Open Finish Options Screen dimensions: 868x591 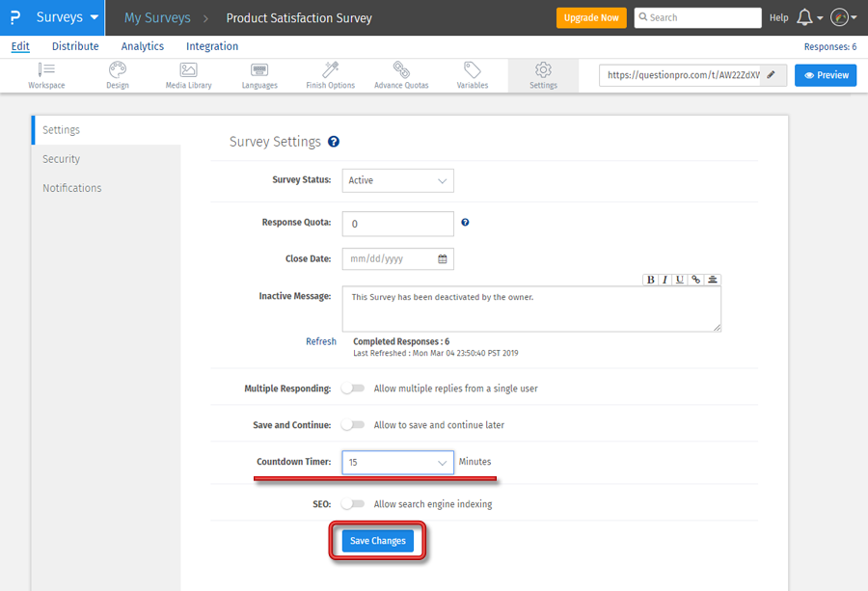[x=330, y=75]
